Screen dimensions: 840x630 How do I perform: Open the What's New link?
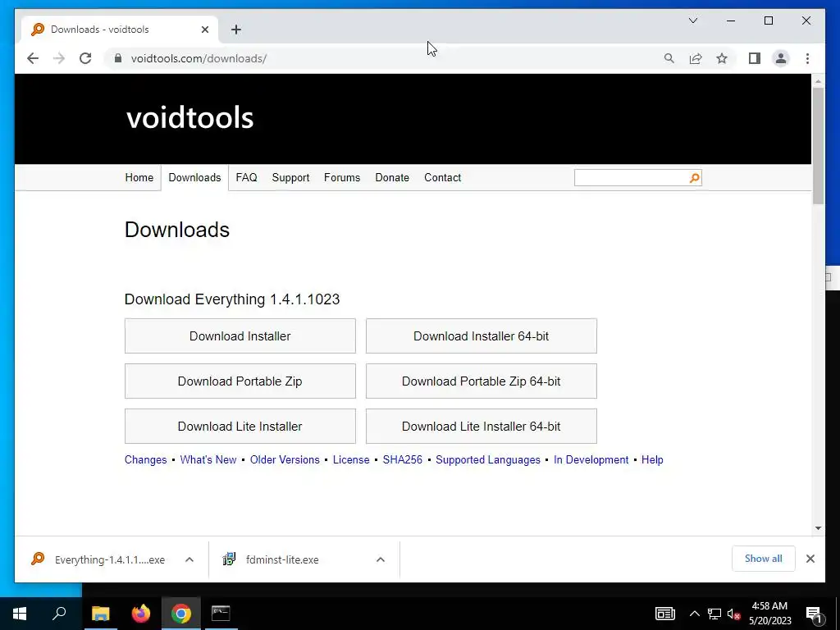(x=208, y=459)
